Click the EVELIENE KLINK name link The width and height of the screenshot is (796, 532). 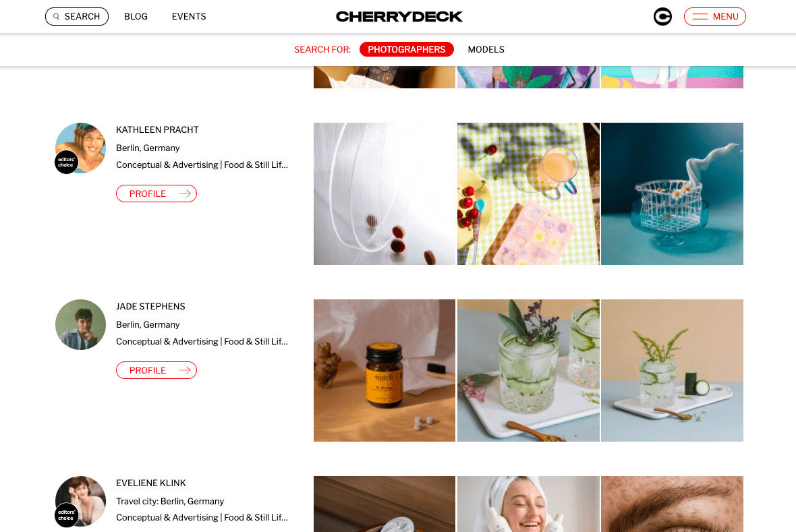pos(151,483)
